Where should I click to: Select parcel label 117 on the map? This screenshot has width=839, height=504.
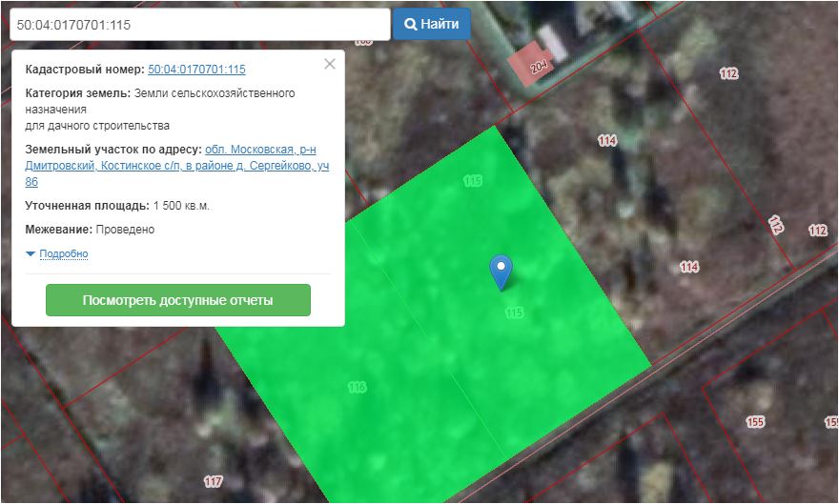coord(213,481)
